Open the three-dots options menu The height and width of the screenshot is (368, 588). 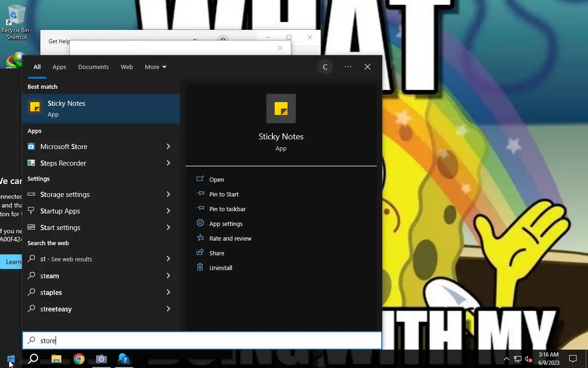coord(348,67)
